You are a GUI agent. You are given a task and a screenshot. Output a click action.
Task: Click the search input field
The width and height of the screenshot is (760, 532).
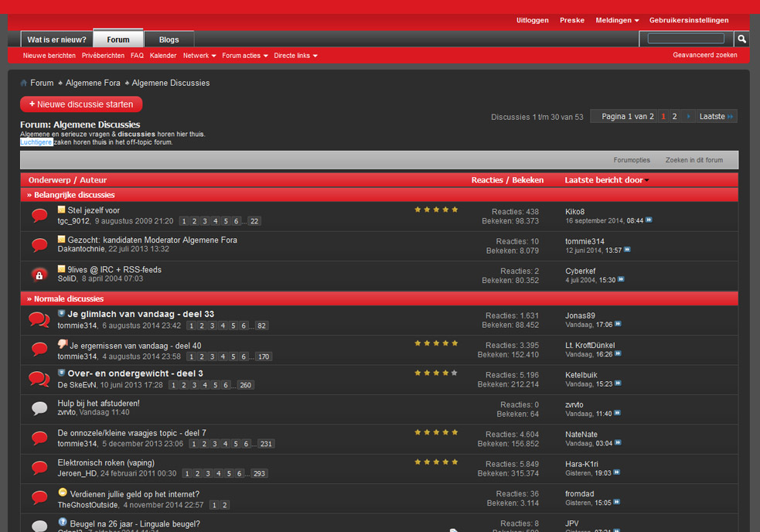(x=686, y=39)
